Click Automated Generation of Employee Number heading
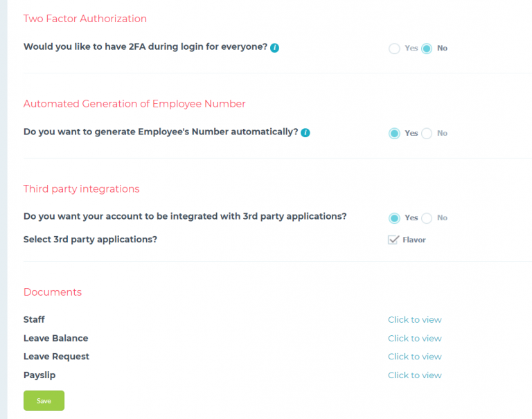Viewport: 532px width, 419px height. click(134, 104)
